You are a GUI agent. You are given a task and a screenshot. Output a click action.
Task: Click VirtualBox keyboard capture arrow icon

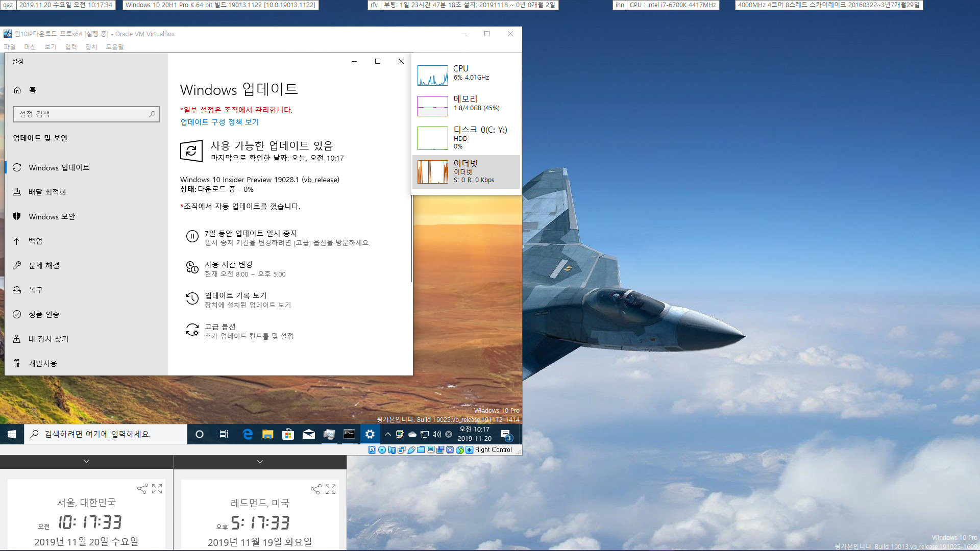point(470,450)
